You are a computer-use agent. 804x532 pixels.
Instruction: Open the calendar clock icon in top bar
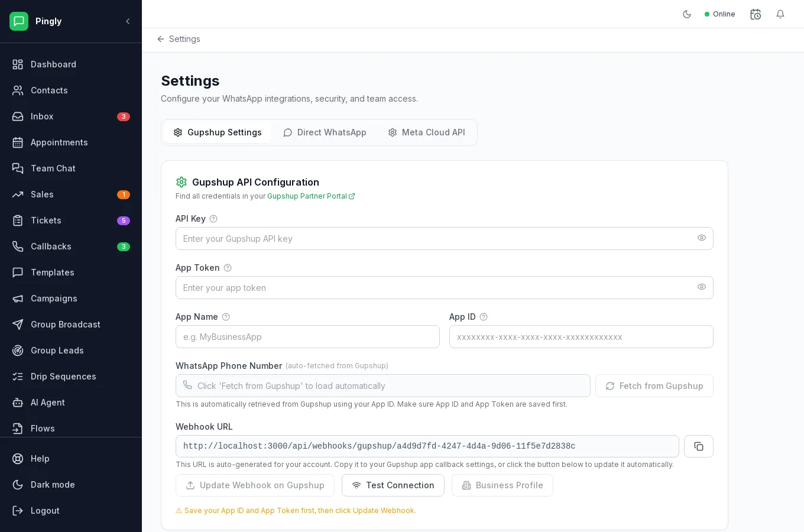pos(756,14)
